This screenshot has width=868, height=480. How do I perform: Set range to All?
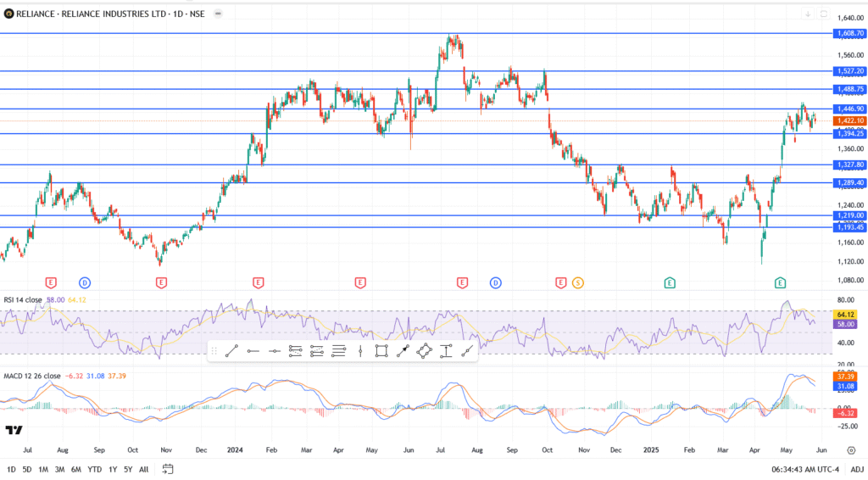point(143,470)
